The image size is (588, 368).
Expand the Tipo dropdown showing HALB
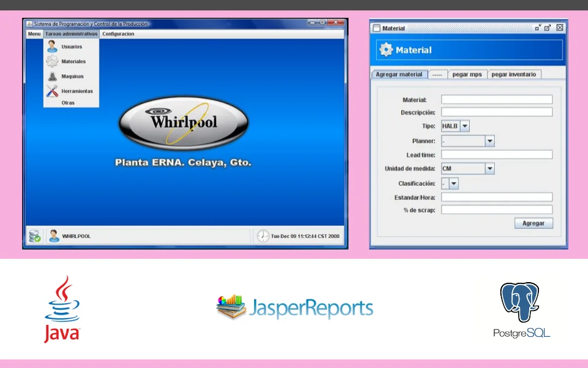tap(465, 126)
